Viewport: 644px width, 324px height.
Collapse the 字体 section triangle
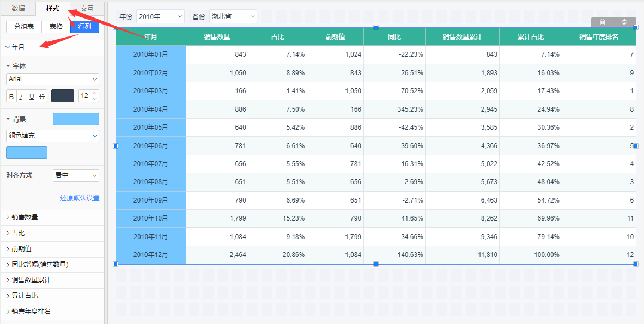8,66
